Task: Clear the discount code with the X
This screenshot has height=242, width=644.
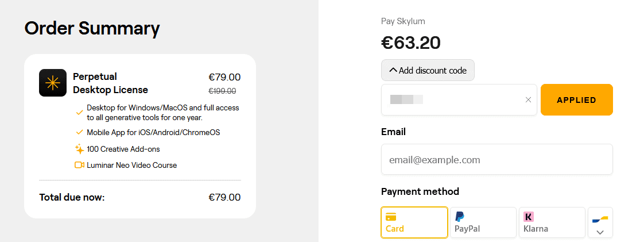Action: pos(528,100)
